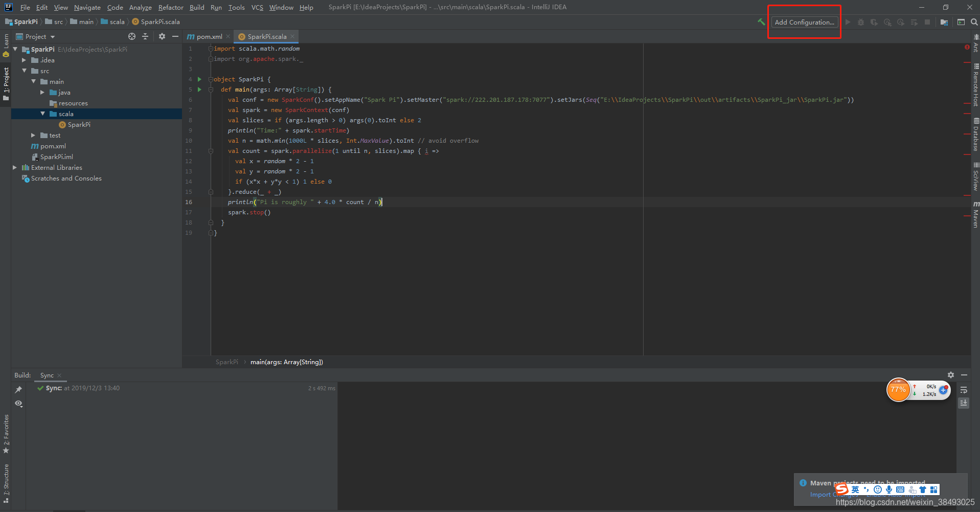
Task: Open the Maven side tab
Action: pyautogui.click(x=976, y=214)
